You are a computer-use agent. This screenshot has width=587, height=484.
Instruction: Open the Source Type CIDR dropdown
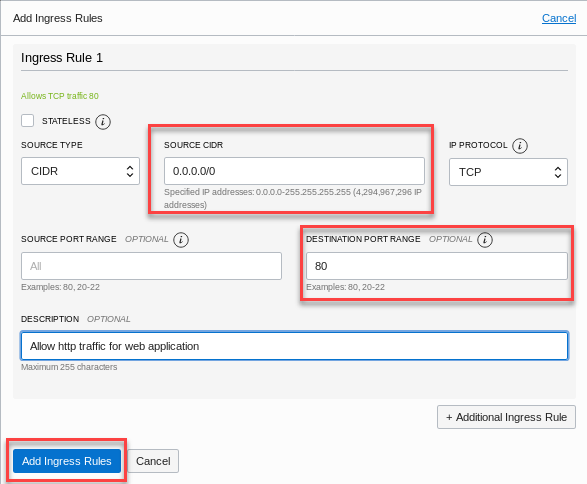pyautogui.click(x=80, y=171)
